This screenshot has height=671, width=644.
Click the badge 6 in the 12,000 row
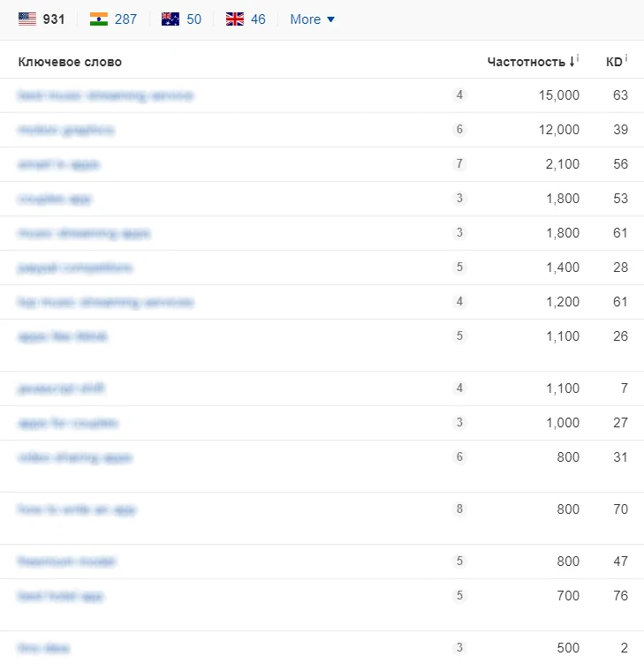pos(459,130)
